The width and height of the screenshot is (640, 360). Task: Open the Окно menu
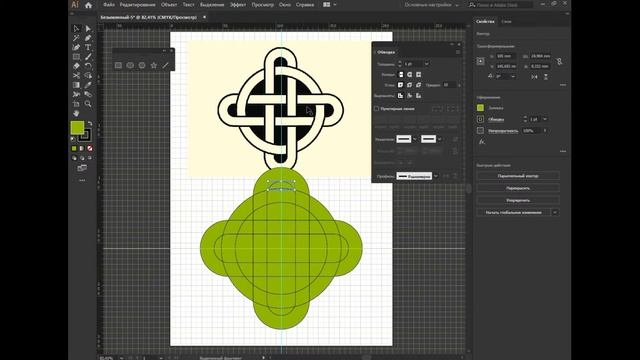point(285,5)
